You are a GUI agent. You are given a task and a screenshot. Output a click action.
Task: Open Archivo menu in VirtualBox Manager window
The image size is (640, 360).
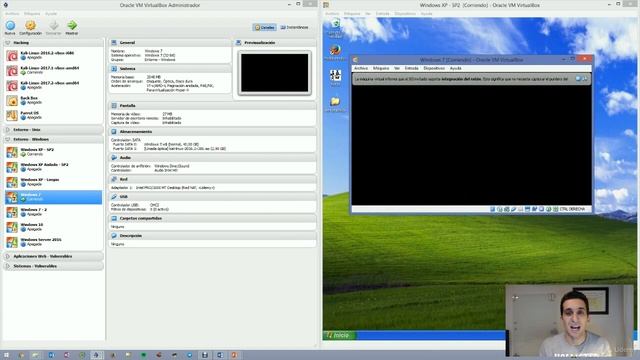pos(12,13)
